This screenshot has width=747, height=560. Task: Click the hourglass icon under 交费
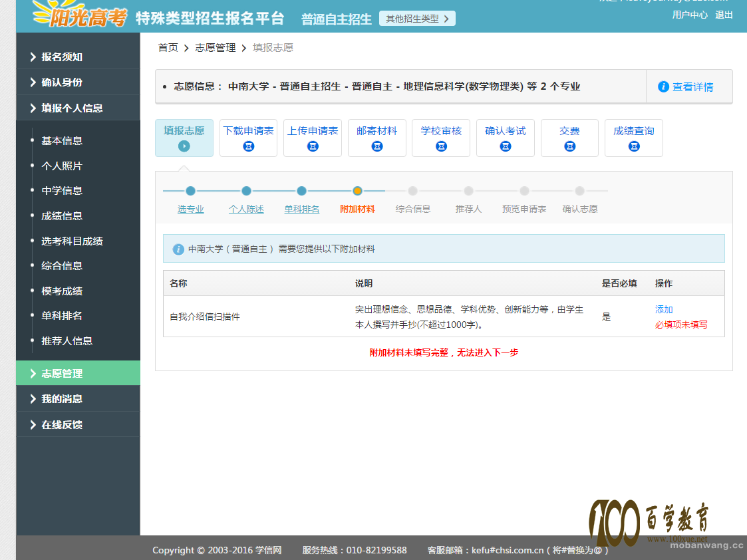point(570,146)
